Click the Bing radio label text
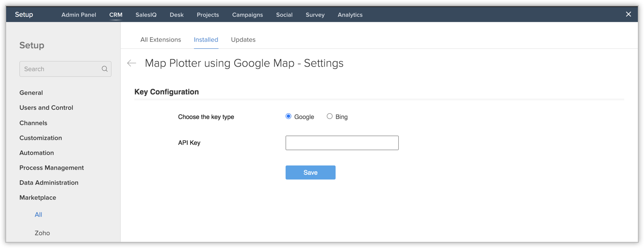This screenshot has height=248, width=644. click(341, 117)
